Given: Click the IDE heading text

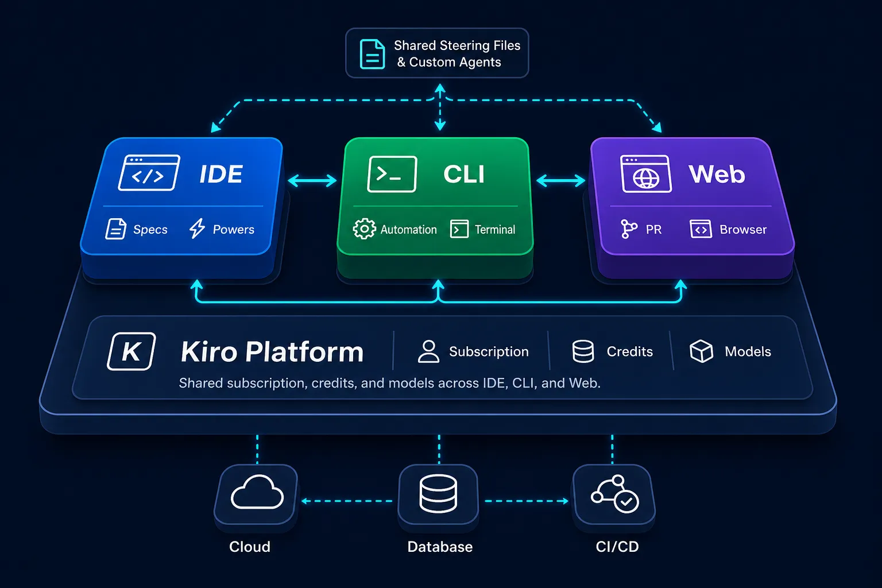Looking at the screenshot, I should [x=221, y=174].
